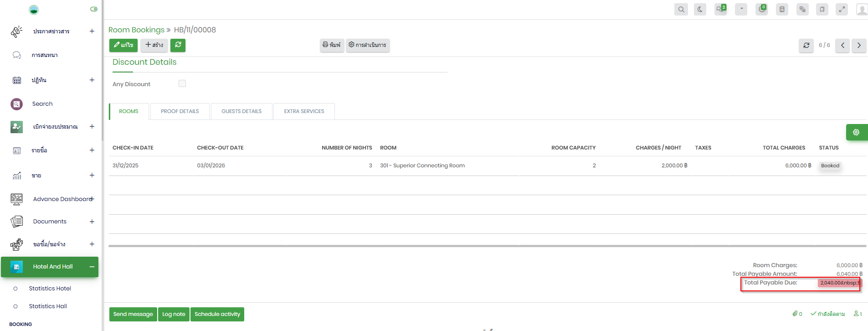
Task: Toggle the following status indicator
Action: [827, 314]
